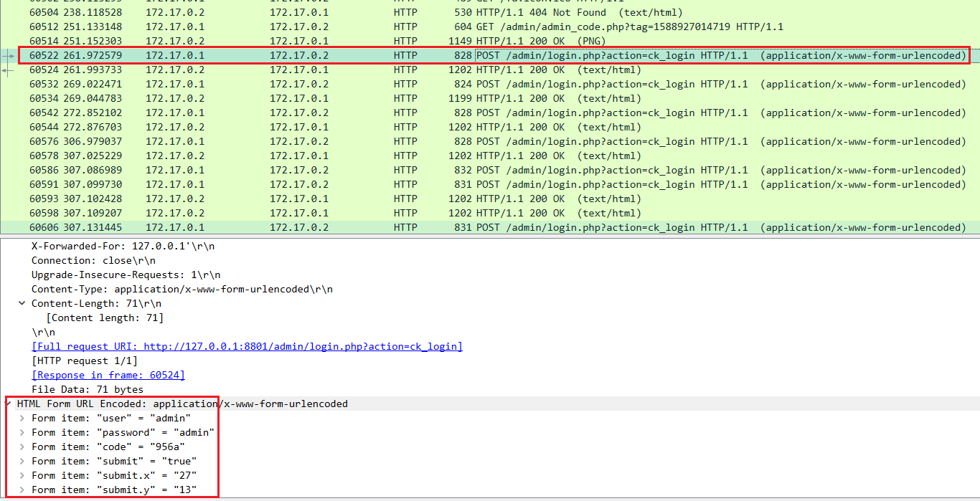Select packet 60524 200 OK response

click(x=490, y=70)
